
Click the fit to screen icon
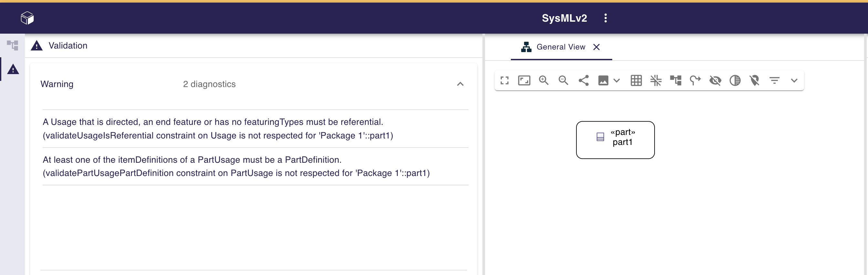[x=524, y=80]
